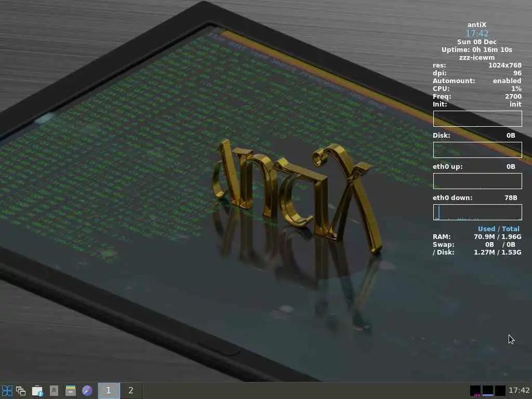532x399 pixels.
Task: Switch to workspace 2
Action: coord(130,391)
